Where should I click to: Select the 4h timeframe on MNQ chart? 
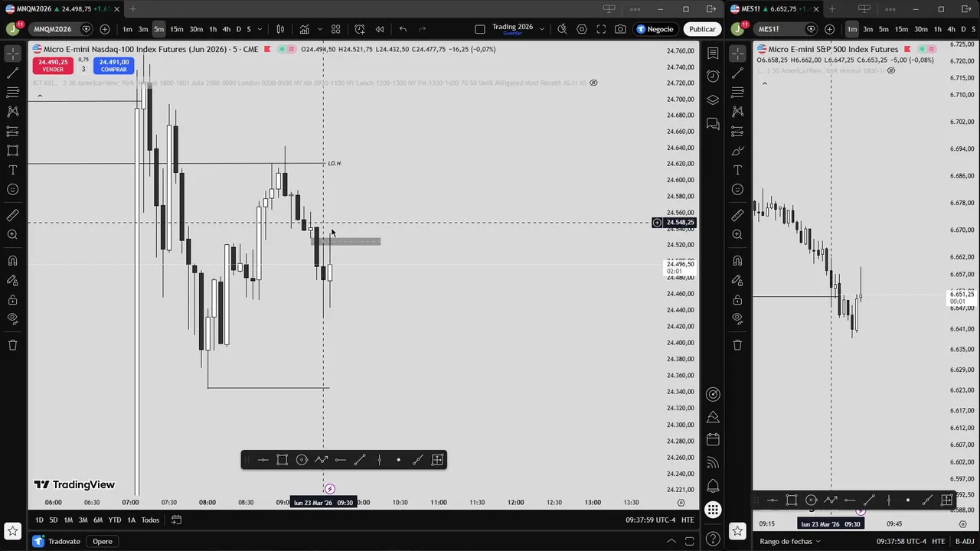tap(226, 29)
